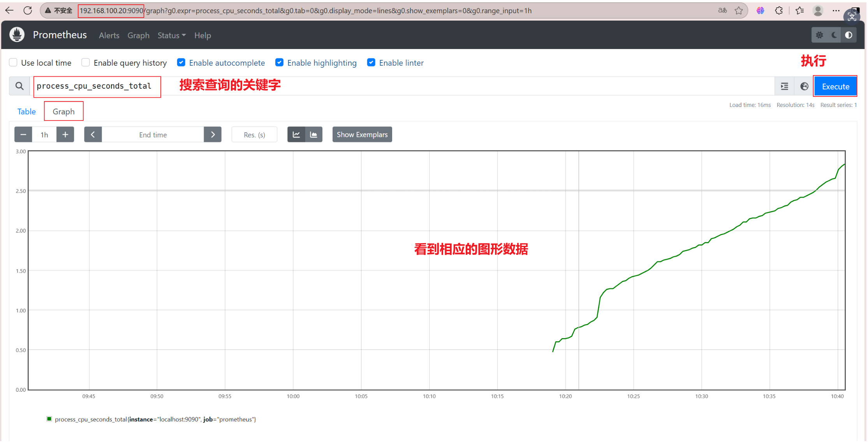Expand the Status dropdown menu
The image size is (868, 445).
point(171,35)
